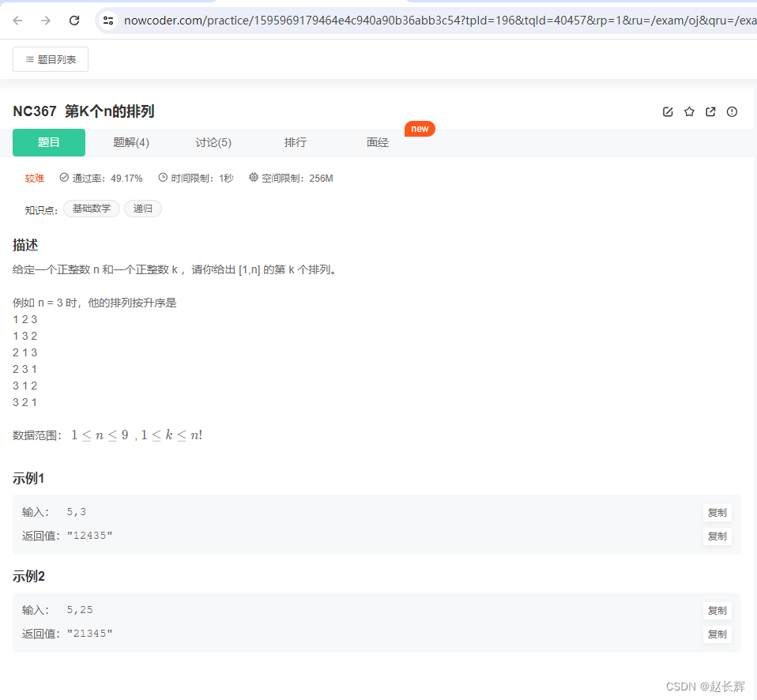Copy example 2 input 5,25
The height and width of the screenshot is (700, 757).
pos(717,611)
